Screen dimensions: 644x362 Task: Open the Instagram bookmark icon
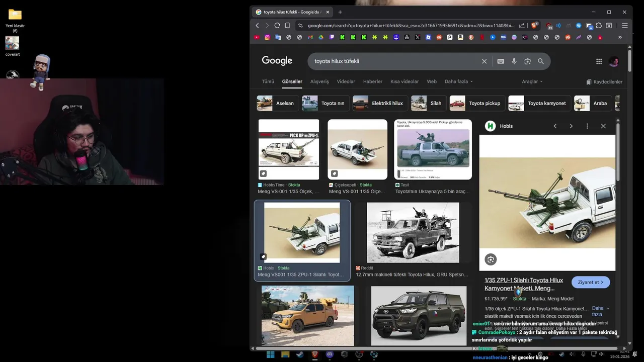(x=267, y=37)
